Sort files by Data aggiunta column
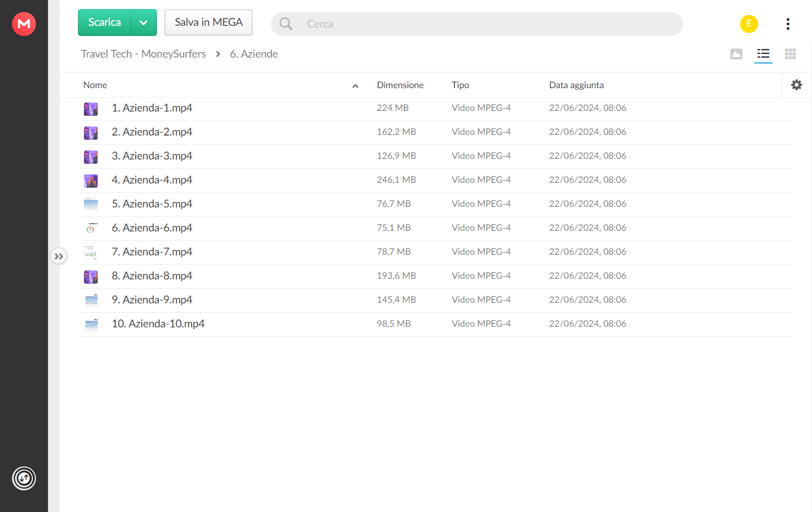The width and height of the screenshot is (812, 512). pyautogui.click(x=576, y=85)
